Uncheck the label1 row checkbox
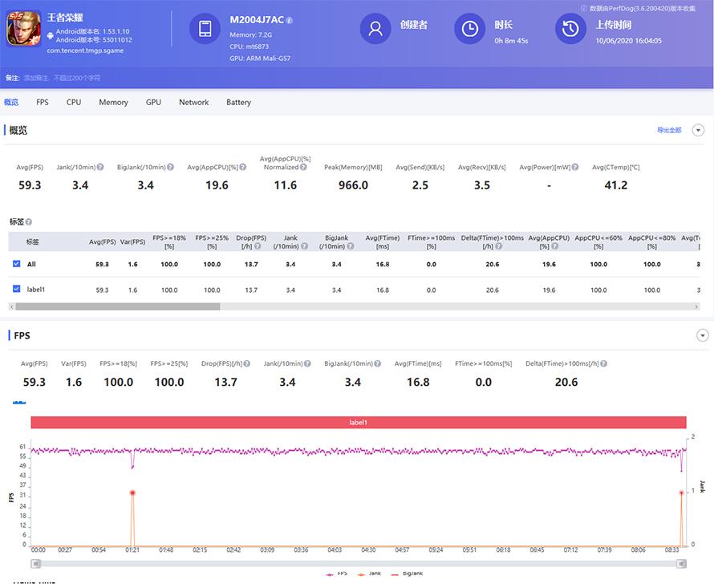This screenshot has height=588, width=714. 17,289
